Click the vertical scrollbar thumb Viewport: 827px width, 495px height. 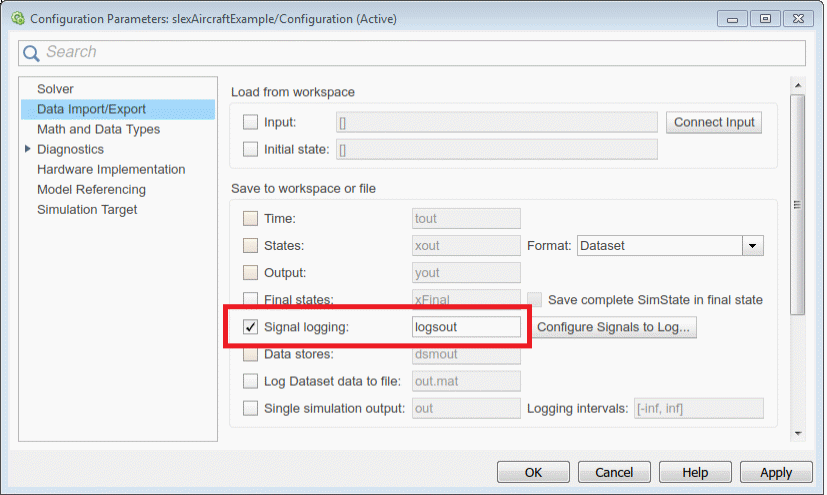click(798, 205)
